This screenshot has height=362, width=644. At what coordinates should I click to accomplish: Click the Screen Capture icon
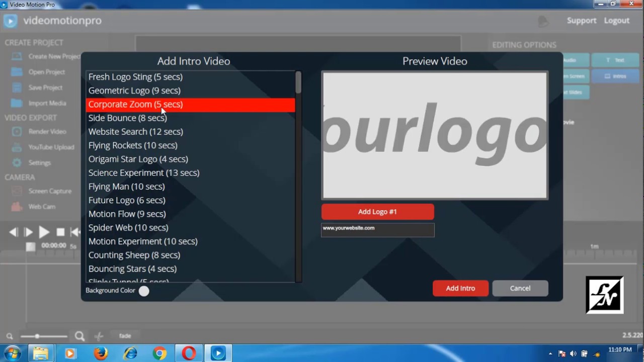(x=17, y=191)
